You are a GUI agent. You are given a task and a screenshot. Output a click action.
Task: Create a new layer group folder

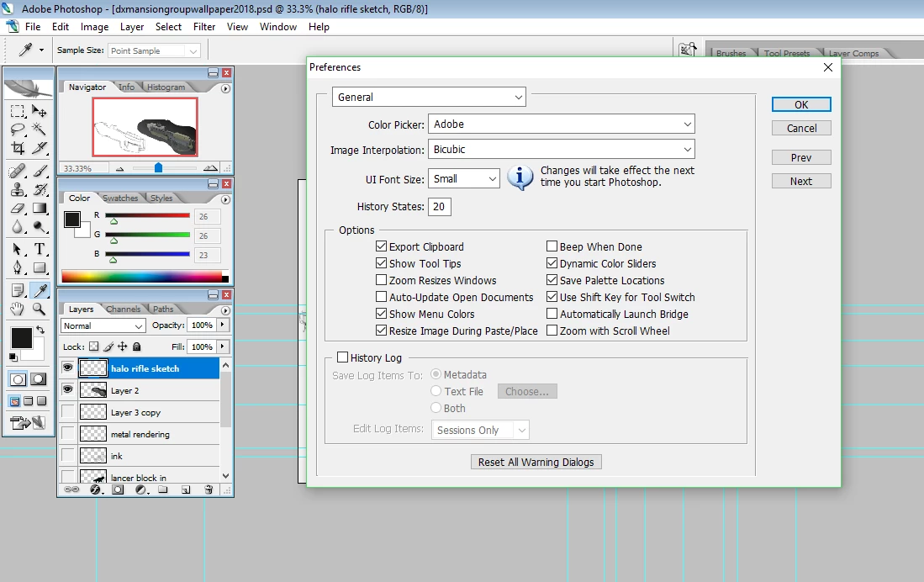point(163,489)
